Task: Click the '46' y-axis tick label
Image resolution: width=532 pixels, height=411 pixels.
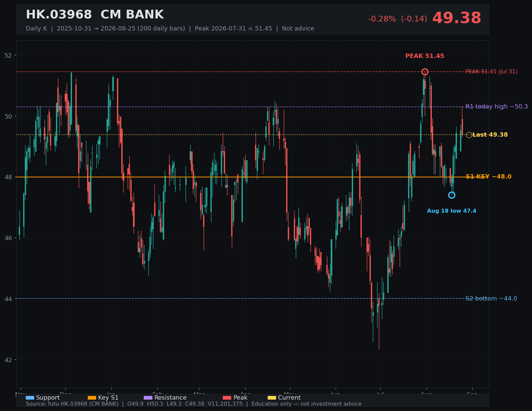Action: 8,238
